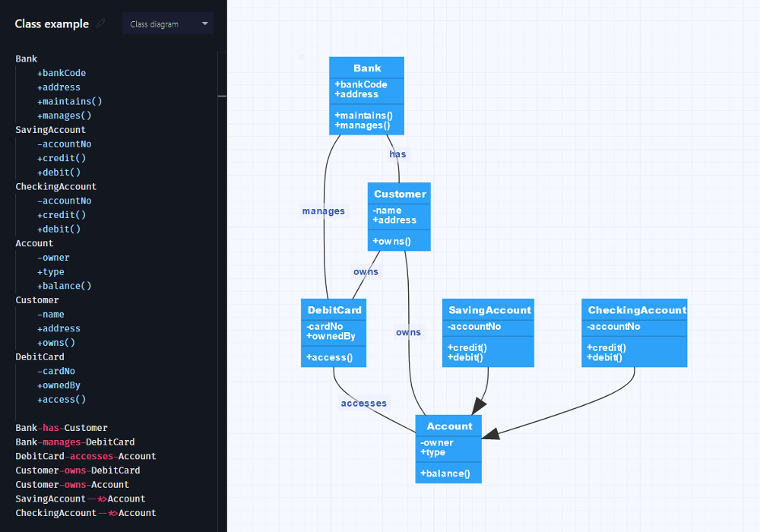Click the Class example title
The width and height of the screenshot is (760, 532).
pos(52,24)
